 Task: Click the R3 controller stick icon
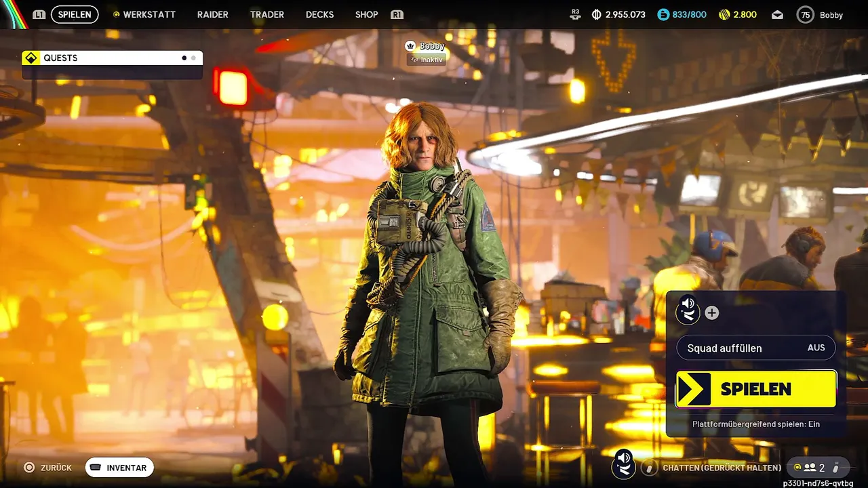tap(576, 14)
